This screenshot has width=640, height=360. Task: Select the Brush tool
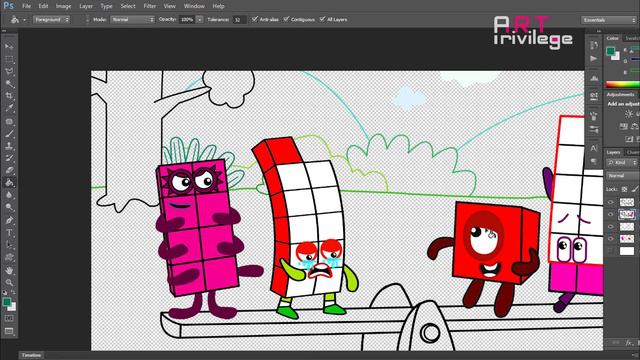pyautogui.click(x=9, y=133)
